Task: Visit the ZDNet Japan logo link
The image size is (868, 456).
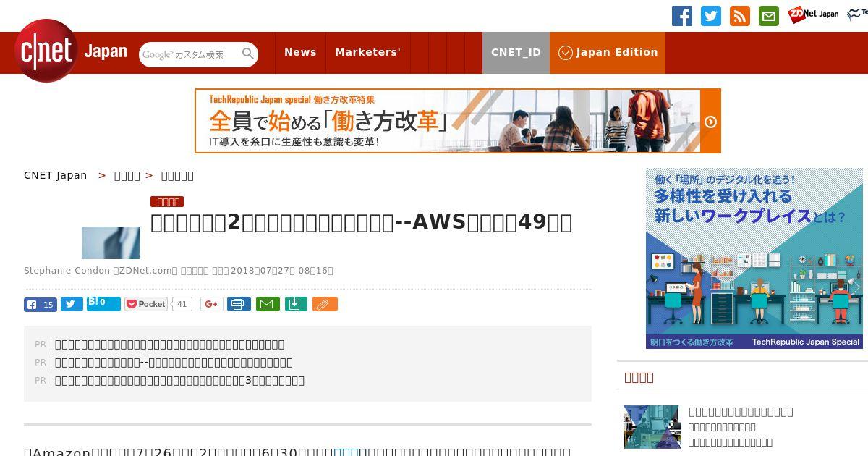Action: tap(813, 14)
